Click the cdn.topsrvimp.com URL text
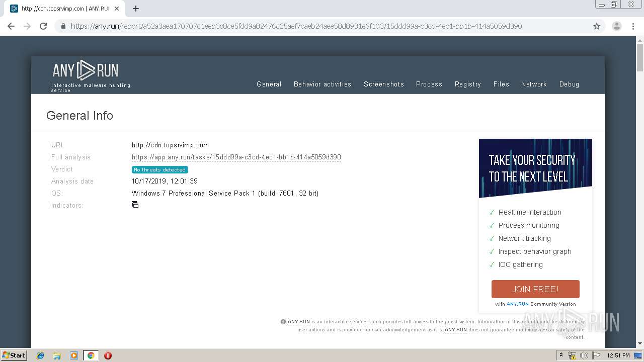644x362 pixels. pyautogui.click(x=170, y=145)
